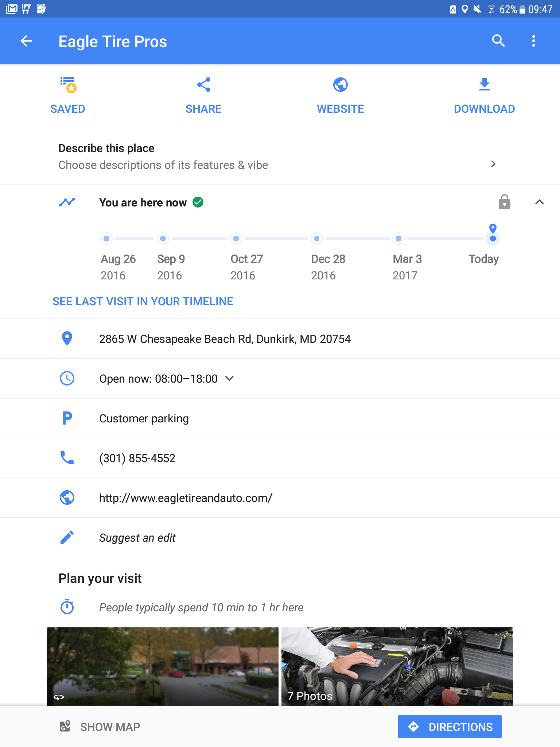Select the Mar 3 2017 visit marker
Screen dimensions: 560x747
coord(398,239)
